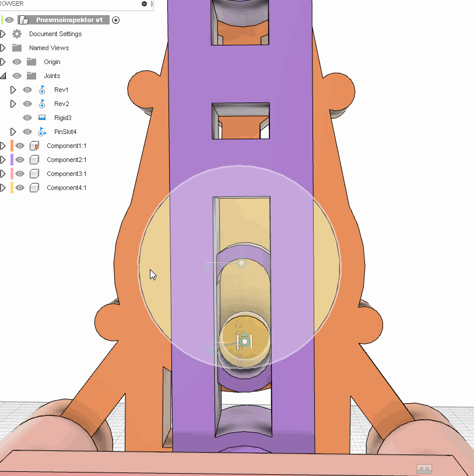This screenshot has width=474, height=476.
Task: Select the Rev1 joint label
Action: click(x=61, y=90)
